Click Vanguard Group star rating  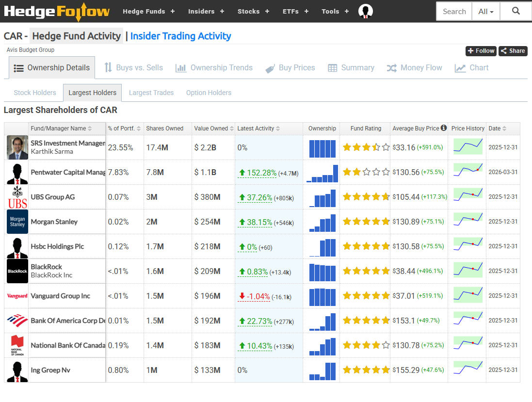pyautogui.click(x=366, y=296)
